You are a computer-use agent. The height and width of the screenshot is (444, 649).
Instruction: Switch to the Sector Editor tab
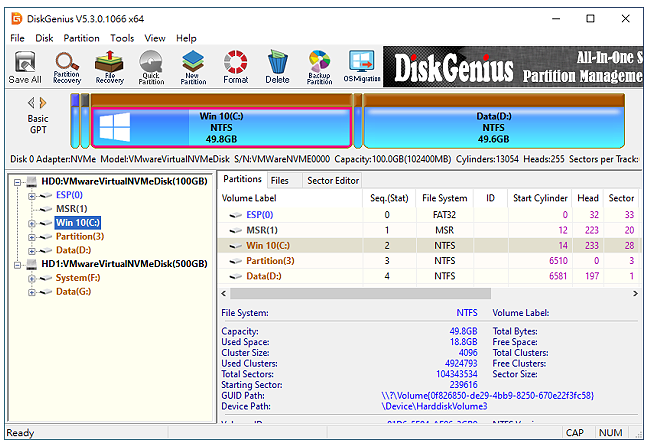[333, 181]
